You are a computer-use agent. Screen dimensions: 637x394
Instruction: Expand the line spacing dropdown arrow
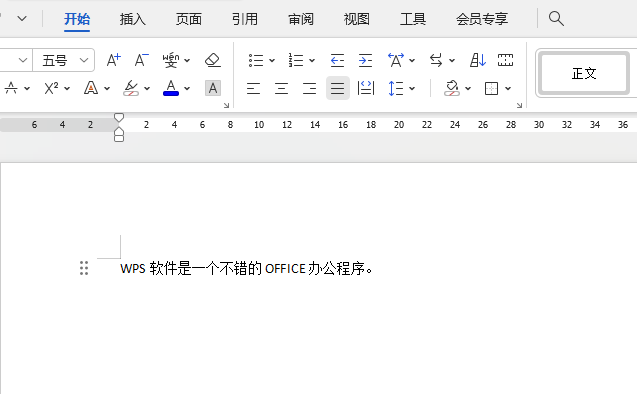click(x=412, y=88)
